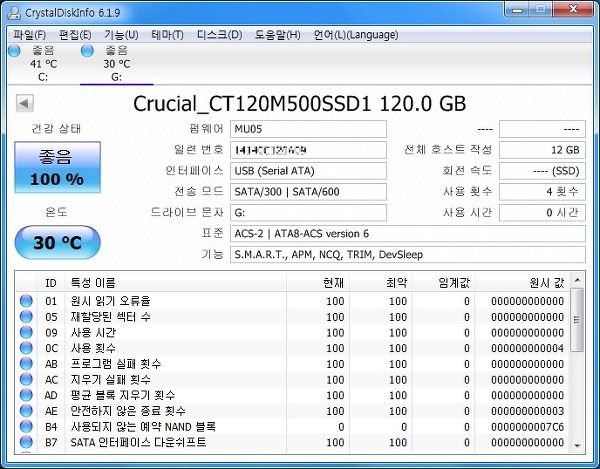Image resolution: width=600 pixels, height=469 pixels.
Task: Close the CrystalDiskInfo window
Action: (573, 10)
